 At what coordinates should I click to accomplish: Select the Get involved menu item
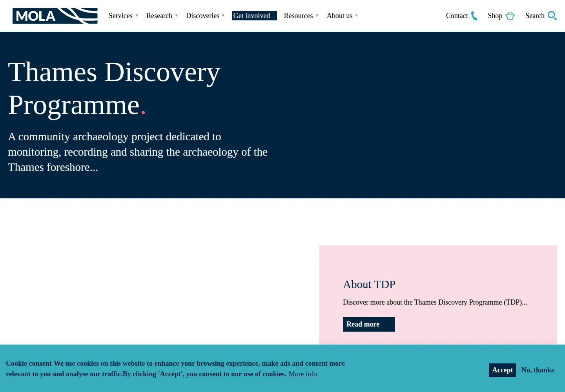click(254, 16)
